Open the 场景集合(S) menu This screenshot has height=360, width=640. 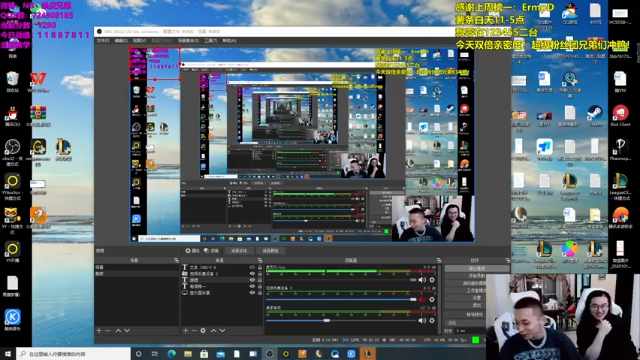point(188,41)
